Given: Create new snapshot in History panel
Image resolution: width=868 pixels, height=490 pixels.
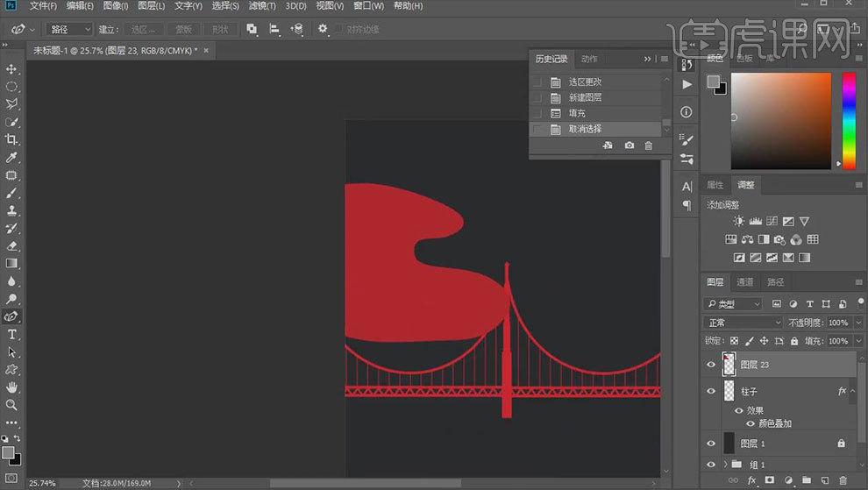Looking at the screenshot, I should point(630,146).
